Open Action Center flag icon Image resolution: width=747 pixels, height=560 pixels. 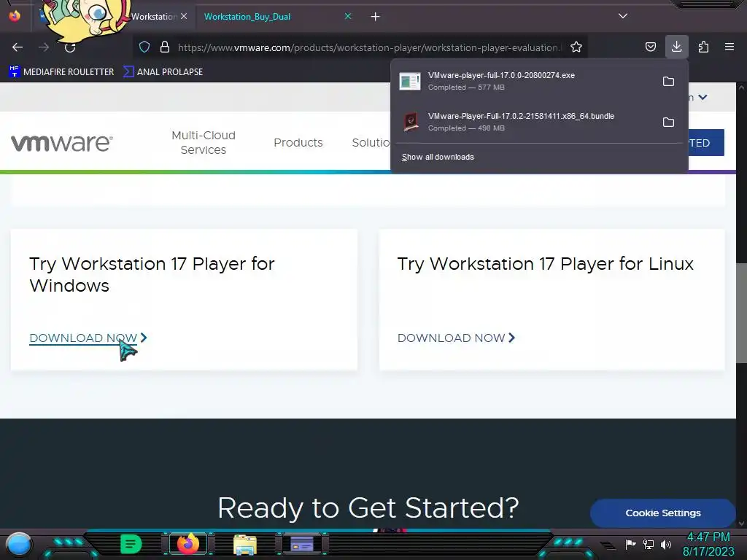click(x=631, y=544)
